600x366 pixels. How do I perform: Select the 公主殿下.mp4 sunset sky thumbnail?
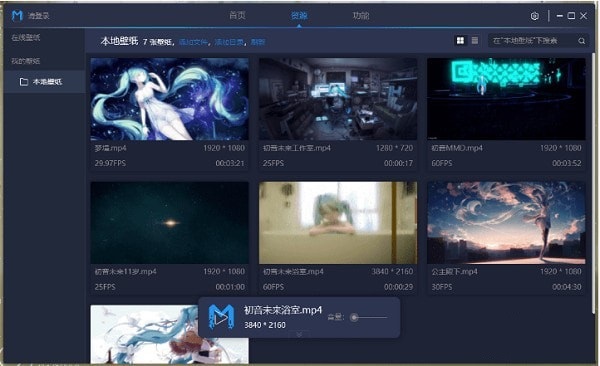(x=506, y=223)
